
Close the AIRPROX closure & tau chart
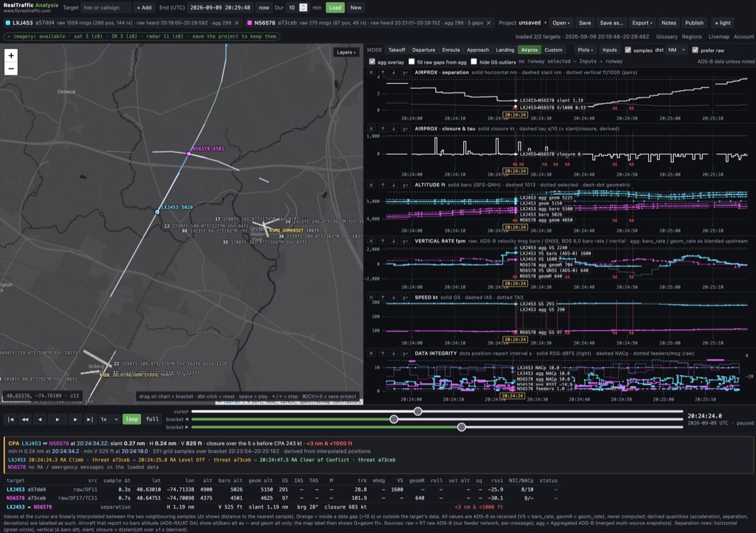click(x=371, y=129)
